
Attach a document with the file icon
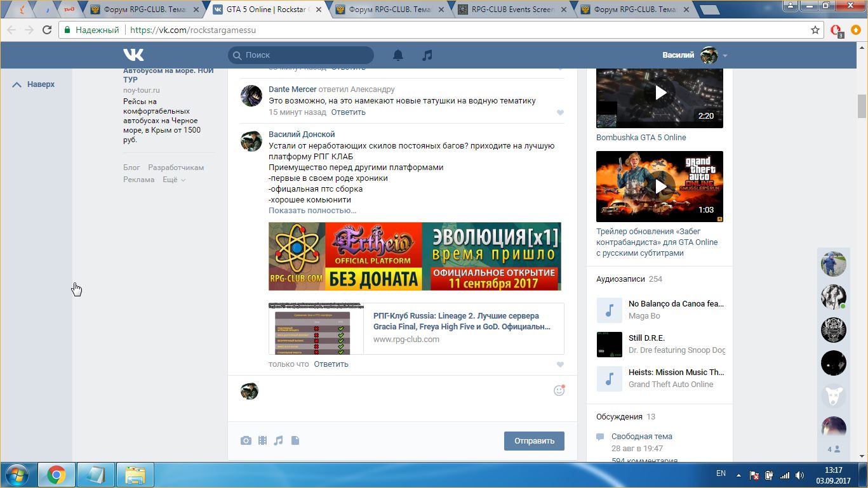pyautogui.click(x=295, y=440)
